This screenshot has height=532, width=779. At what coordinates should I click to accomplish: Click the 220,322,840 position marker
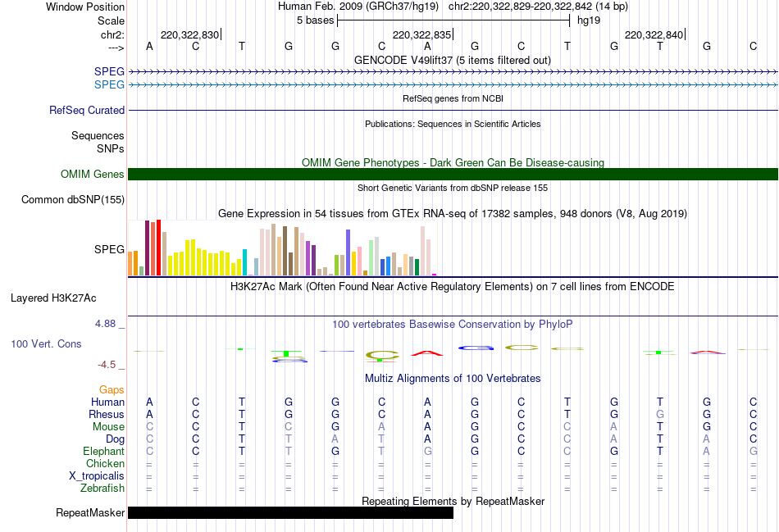point(655,34)
